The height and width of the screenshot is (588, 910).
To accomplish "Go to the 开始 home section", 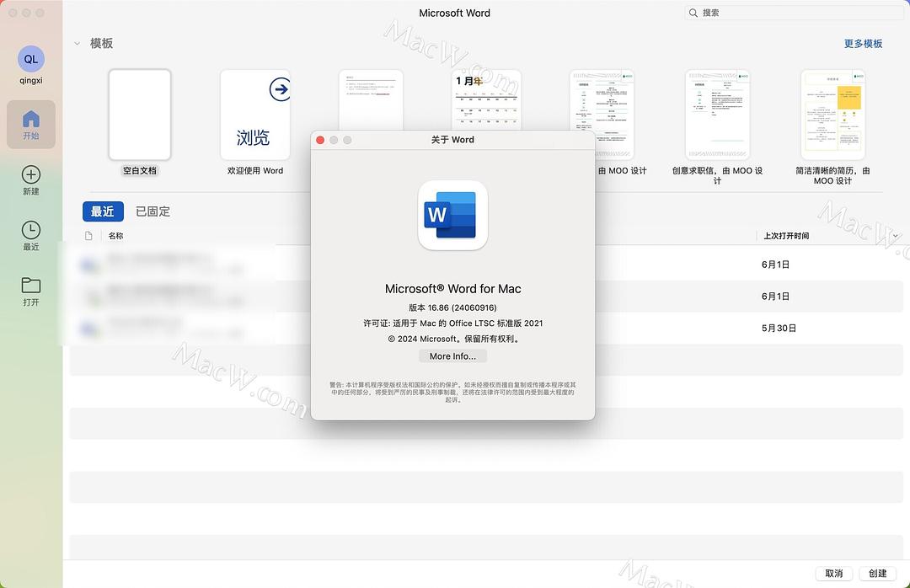I will (x=31, y=124).
